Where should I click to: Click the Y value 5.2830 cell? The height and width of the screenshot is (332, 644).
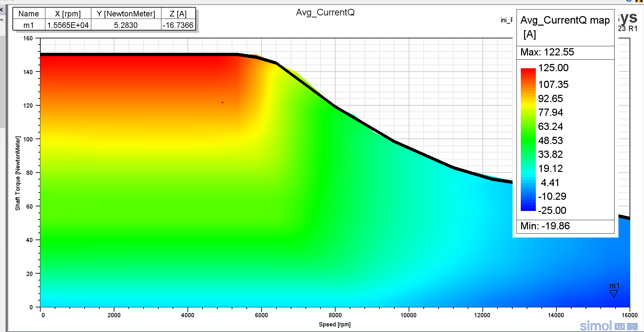(x=126, y=25)
